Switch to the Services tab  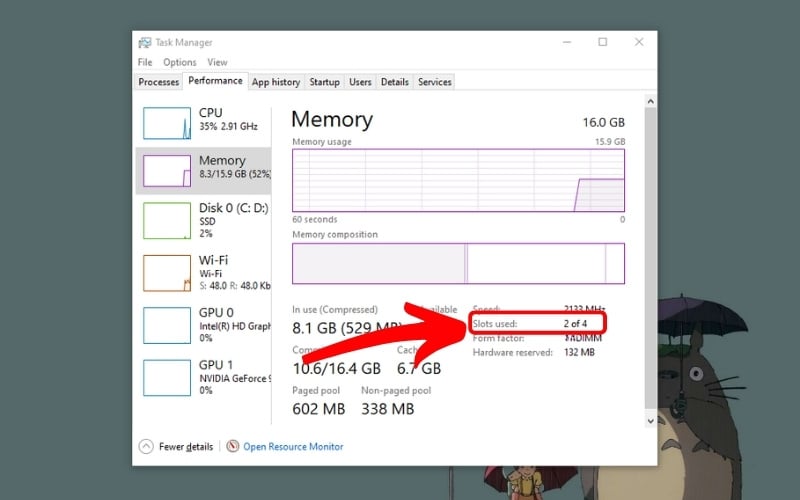point(435,82)
